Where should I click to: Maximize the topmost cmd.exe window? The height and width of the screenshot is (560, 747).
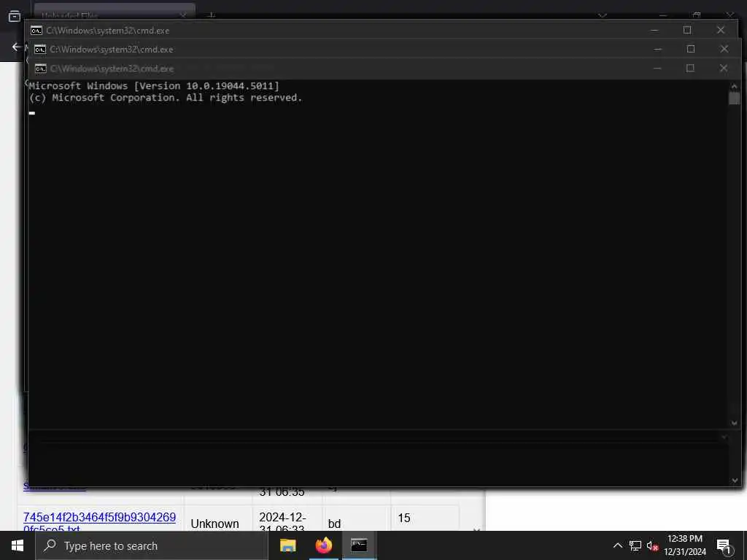687,30
